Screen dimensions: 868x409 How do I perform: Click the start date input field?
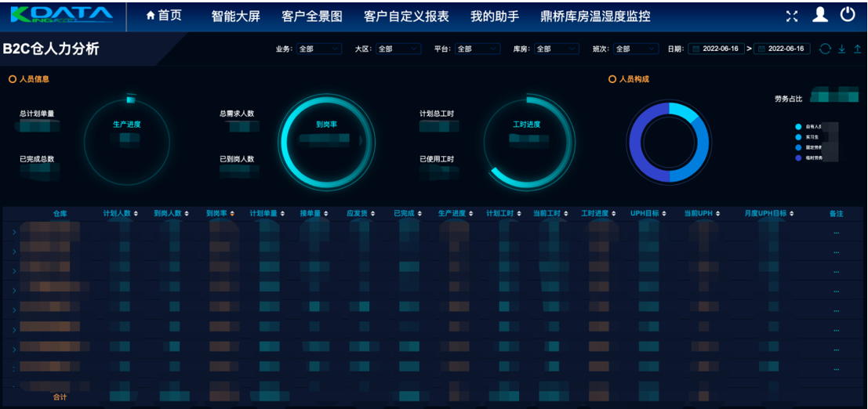click(717, 49)
